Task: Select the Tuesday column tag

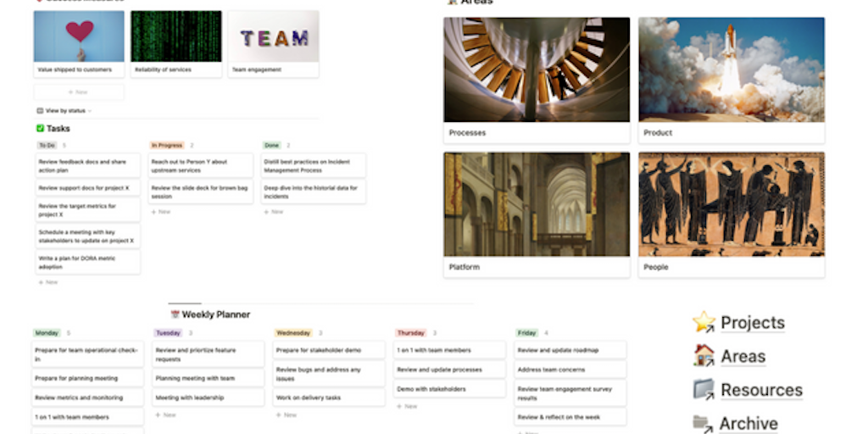Action: click(x=168, y=333)
